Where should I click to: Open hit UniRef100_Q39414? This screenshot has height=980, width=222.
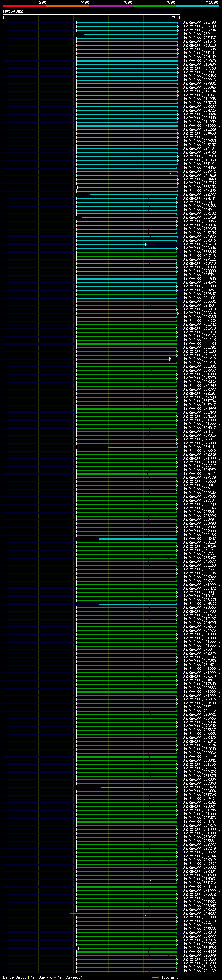(x=199, y=34)
